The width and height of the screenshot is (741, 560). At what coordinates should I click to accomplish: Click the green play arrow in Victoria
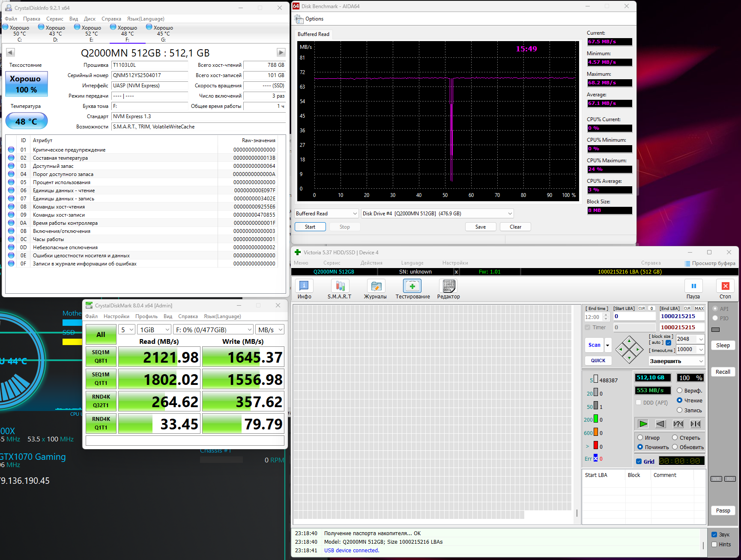tap(643, 424)
